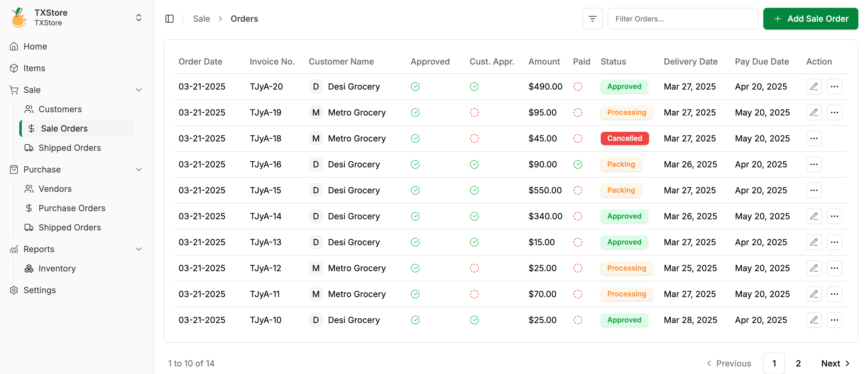Click the M avatar in the TJyA-19 row
The image size is (868, 374).
[x=315, y=113]
